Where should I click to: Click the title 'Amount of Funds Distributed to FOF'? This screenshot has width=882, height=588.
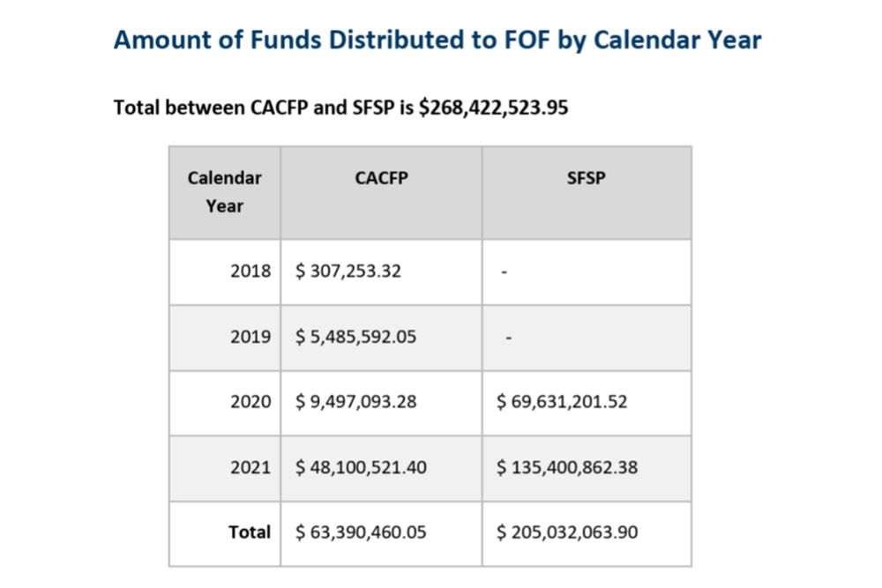pos(437,40)
